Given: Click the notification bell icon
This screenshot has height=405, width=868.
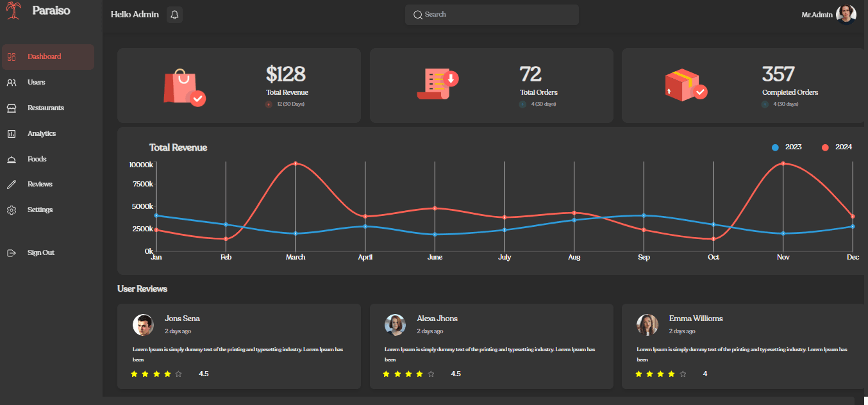Looking at the screenshot, I should coord(174,15).
